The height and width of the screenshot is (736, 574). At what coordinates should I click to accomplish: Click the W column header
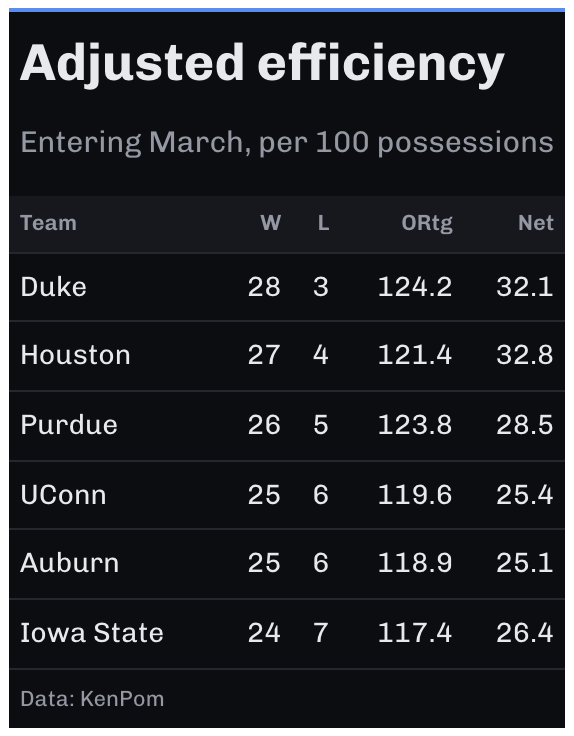(x=270, y=222)
